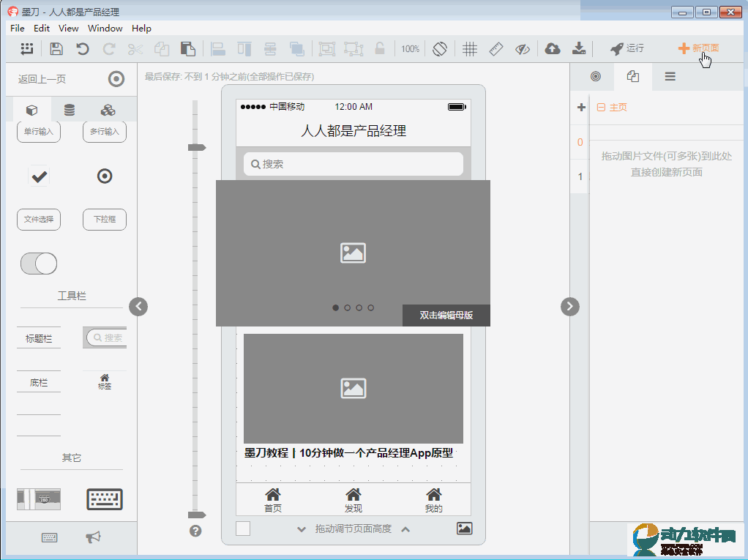Open the View menu
Screen dimensions: 748x560
(68, 28)
